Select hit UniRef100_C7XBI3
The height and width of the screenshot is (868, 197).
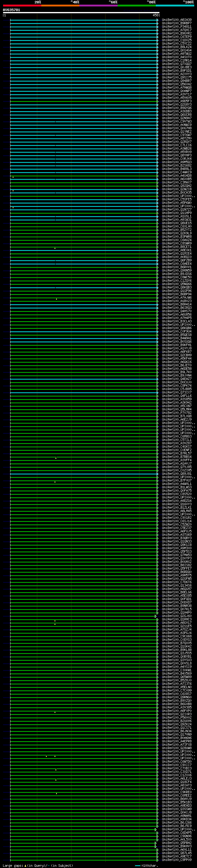176,768
